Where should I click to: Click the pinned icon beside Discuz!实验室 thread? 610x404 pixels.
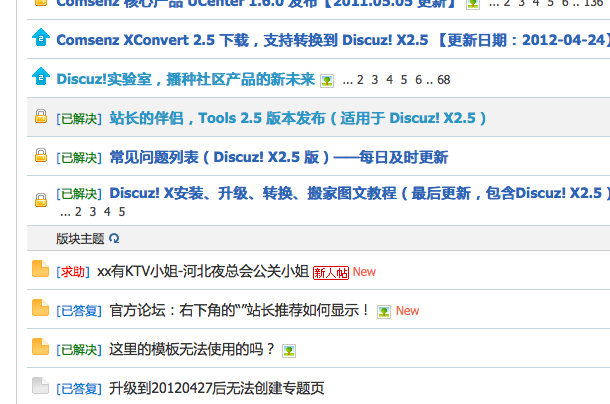[41, 77]
